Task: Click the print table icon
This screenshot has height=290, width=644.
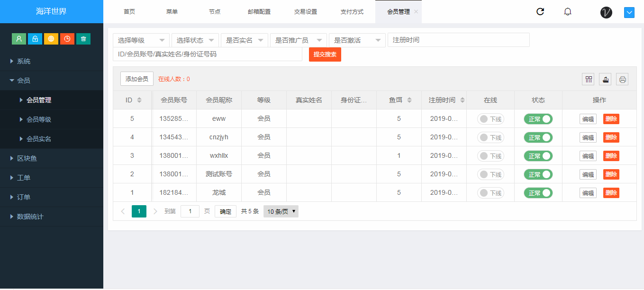Action: 622,80
